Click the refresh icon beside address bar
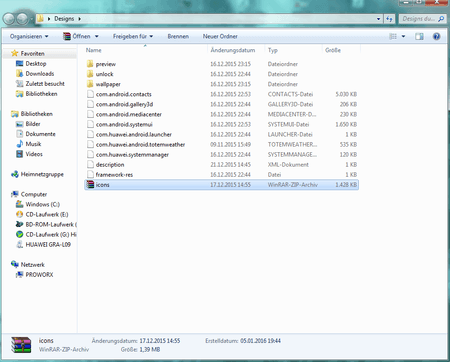 (x=389, y=19)
